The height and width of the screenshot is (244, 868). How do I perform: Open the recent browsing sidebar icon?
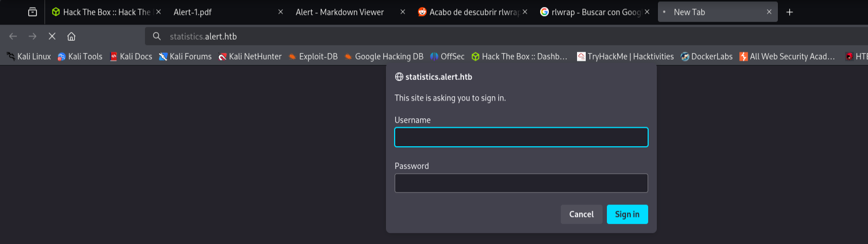click(33, 12)
